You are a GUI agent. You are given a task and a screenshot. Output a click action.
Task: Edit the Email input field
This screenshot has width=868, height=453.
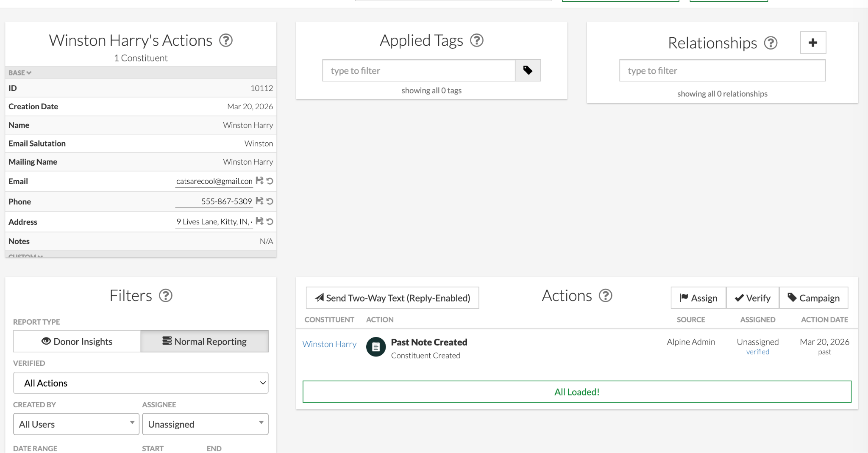(x=214, y=181)
